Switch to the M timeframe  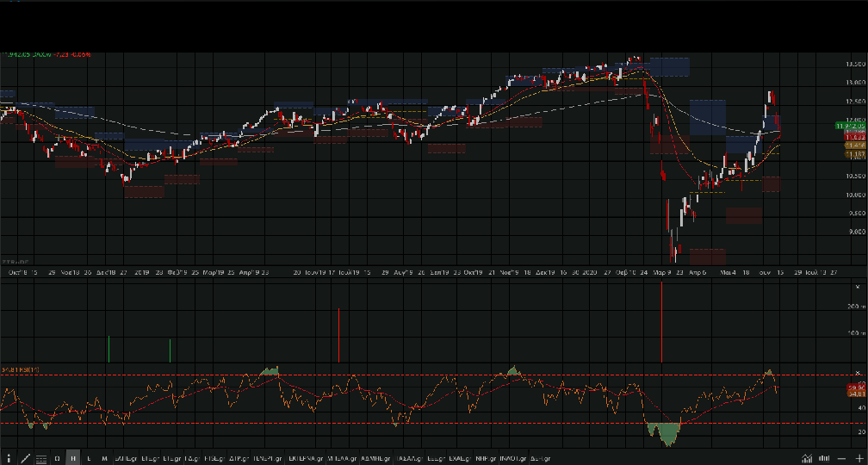104,458
